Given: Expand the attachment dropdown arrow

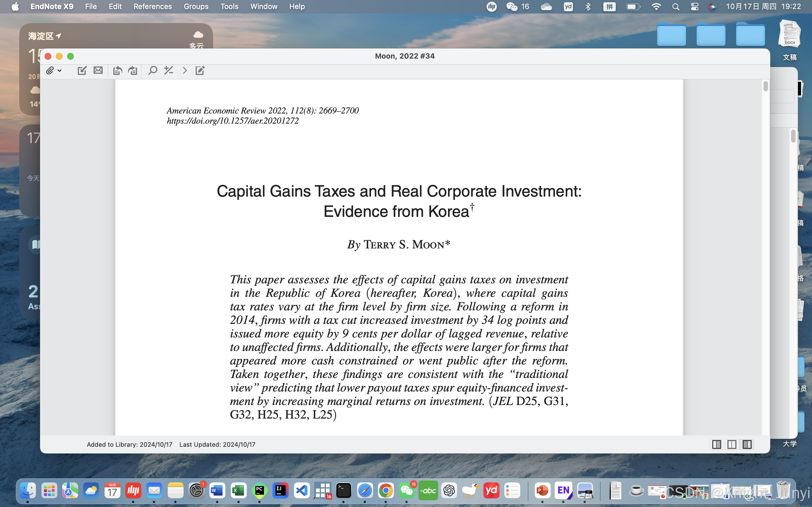Looking at the screenshot, I should 59,70.
